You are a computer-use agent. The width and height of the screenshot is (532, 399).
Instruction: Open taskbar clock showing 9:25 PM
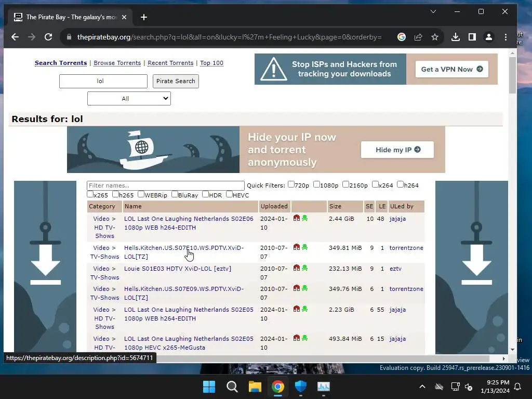(x=495, y=387)
